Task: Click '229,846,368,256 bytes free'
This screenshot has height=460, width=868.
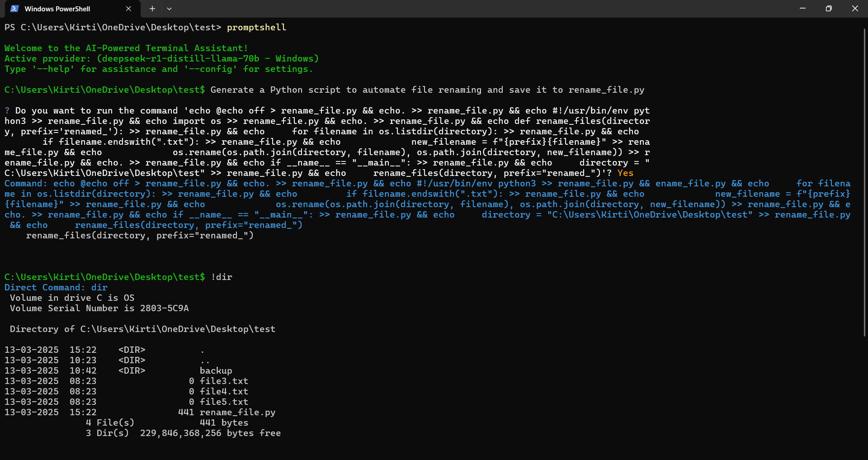Action: [x=211, y=433]
